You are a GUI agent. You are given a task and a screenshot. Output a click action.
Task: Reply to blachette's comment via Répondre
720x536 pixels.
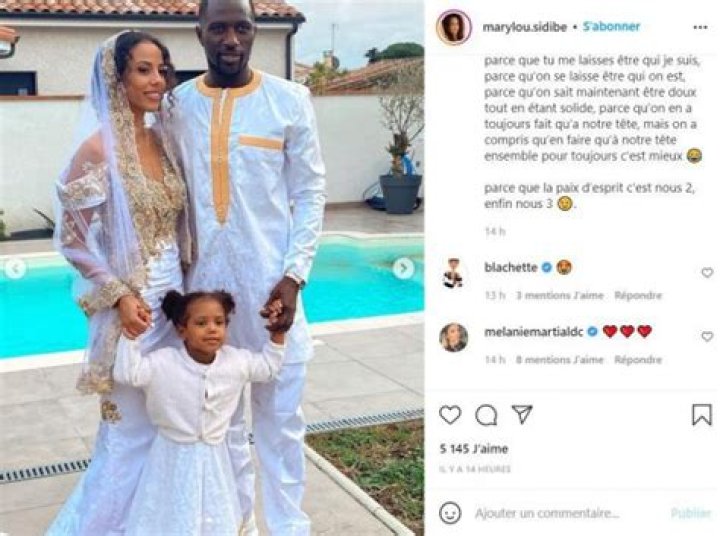click(x=638, y=295)
